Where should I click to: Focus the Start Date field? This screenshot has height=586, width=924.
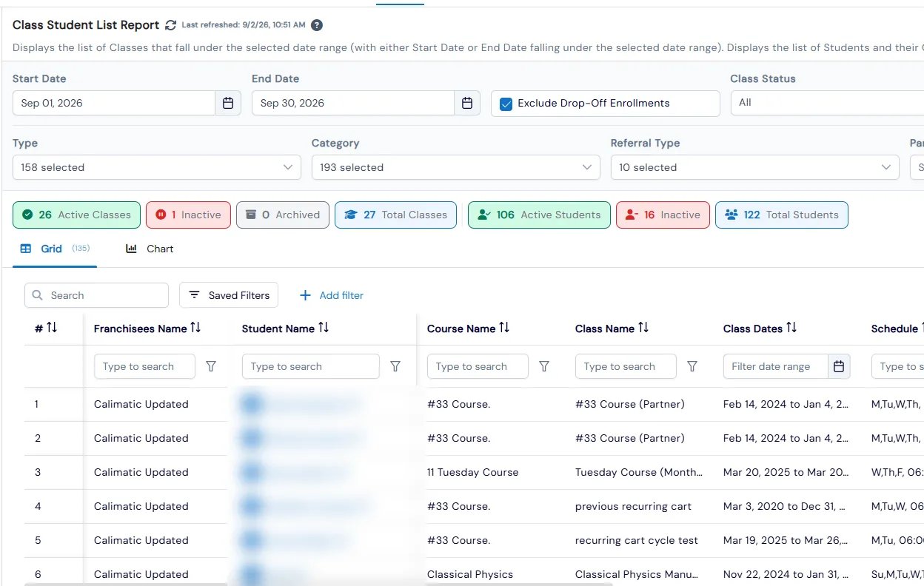pyautogui.click(x=114, y=103)
